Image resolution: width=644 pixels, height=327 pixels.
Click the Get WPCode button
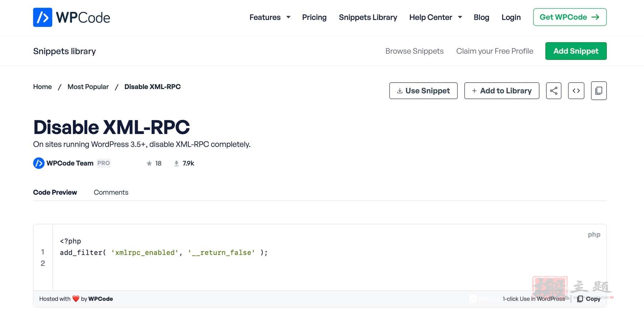570,17
